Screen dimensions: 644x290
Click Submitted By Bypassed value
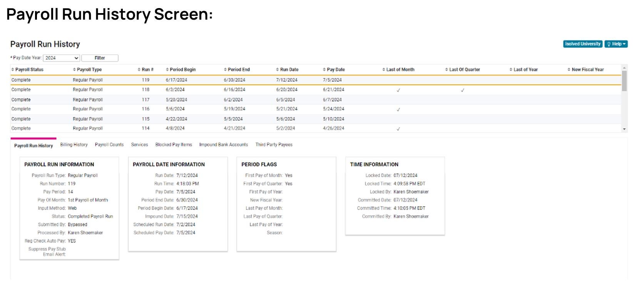pos(78,225)
